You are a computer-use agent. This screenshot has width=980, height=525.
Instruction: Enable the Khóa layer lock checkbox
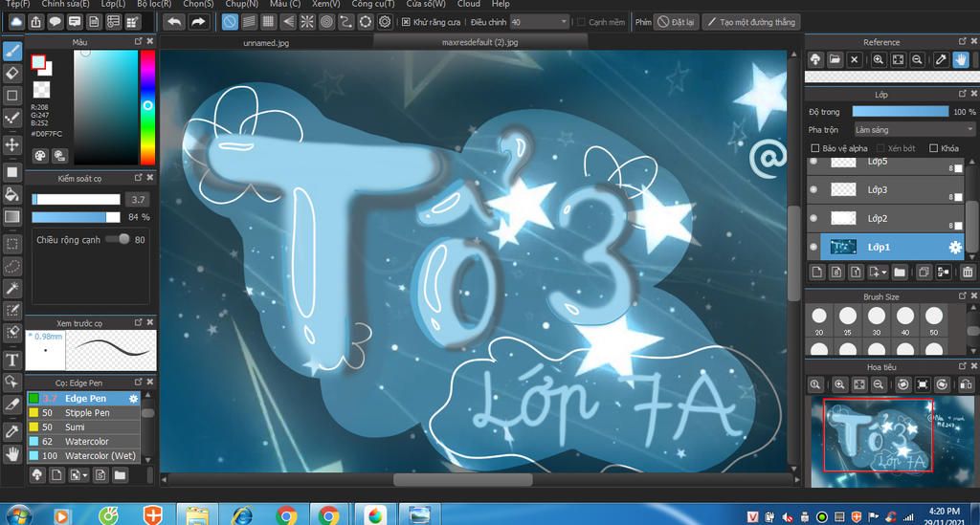[933, 148]
